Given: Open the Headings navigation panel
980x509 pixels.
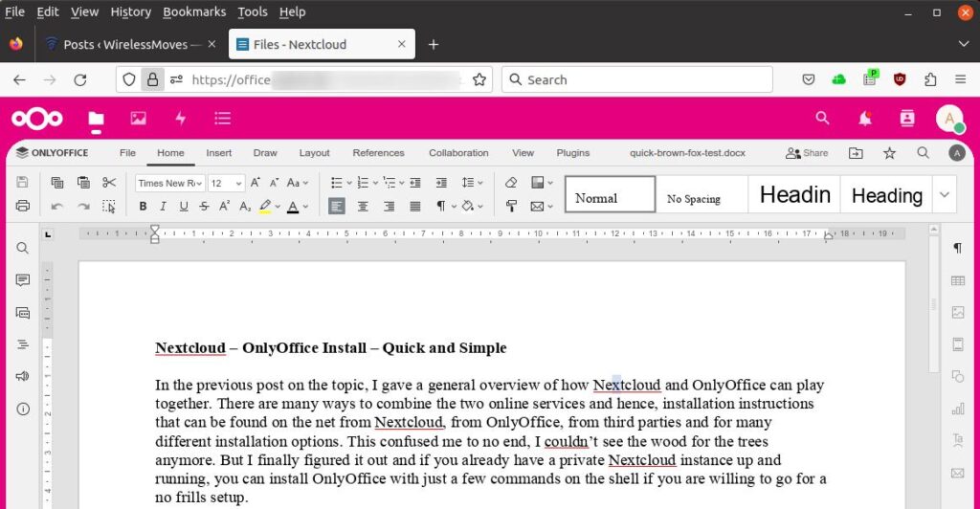Looking at the screenshot, I should pyautogui.click(x=23, y=344).
